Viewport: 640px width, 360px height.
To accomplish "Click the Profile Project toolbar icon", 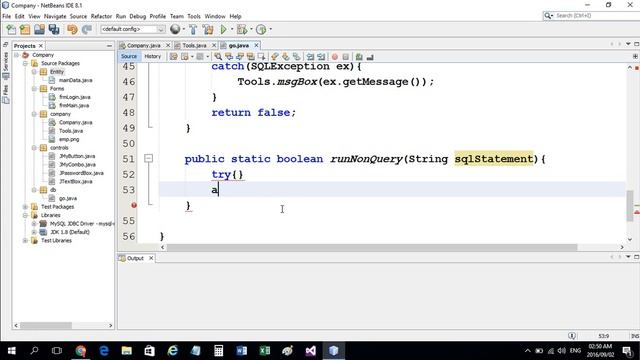I will [x=261, y=29].
